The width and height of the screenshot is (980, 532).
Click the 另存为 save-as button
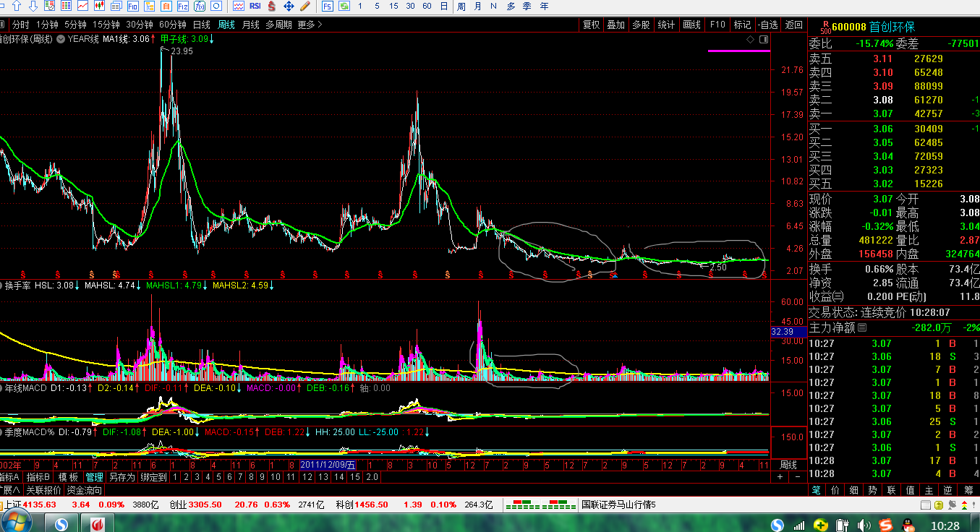click(x=122, y=477)
